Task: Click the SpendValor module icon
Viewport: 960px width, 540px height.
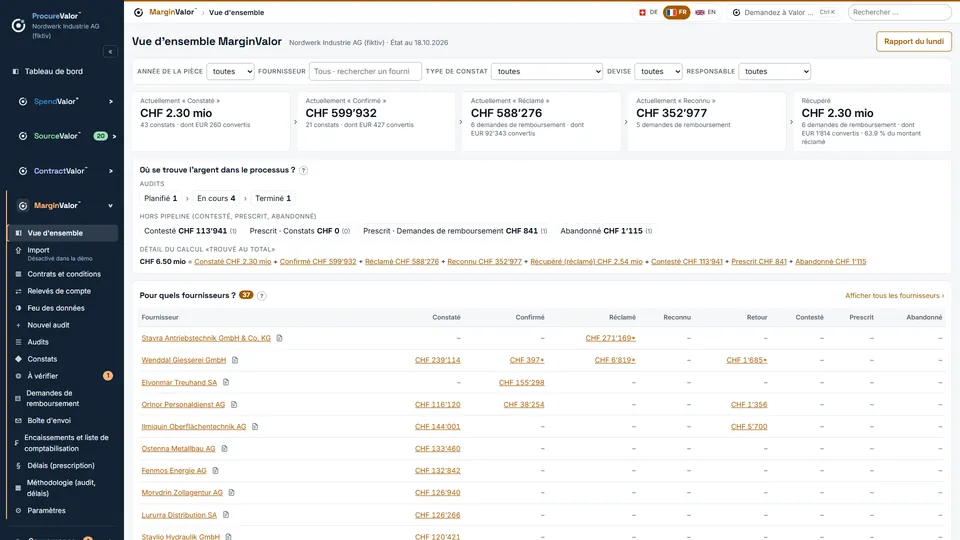Action: coord(23,102)
